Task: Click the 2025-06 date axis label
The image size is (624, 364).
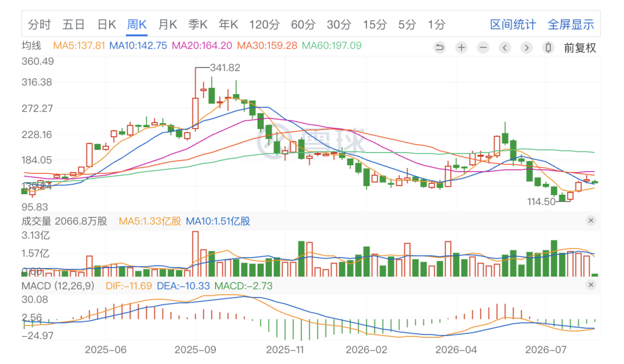Action: click(x=106, y=350)
